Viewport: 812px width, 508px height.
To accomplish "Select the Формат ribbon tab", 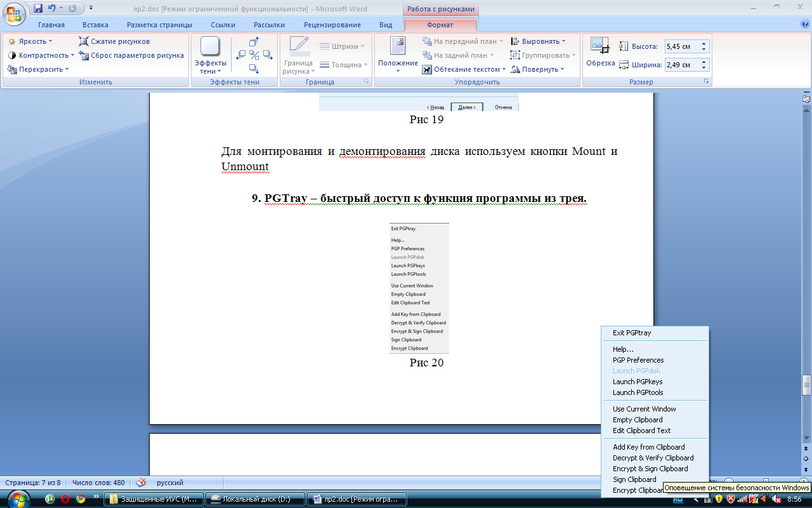I will (440, 25).
